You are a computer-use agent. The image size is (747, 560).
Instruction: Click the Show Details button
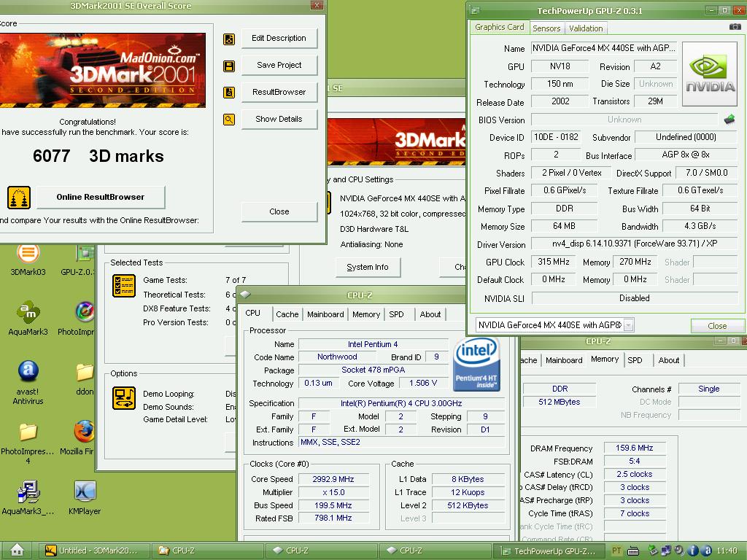point(279,119)
